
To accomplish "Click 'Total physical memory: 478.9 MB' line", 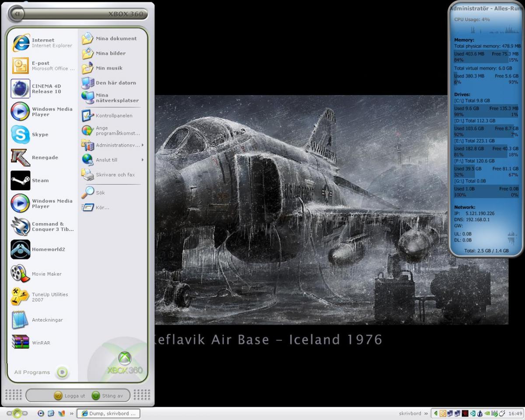I will coord(487,46).
